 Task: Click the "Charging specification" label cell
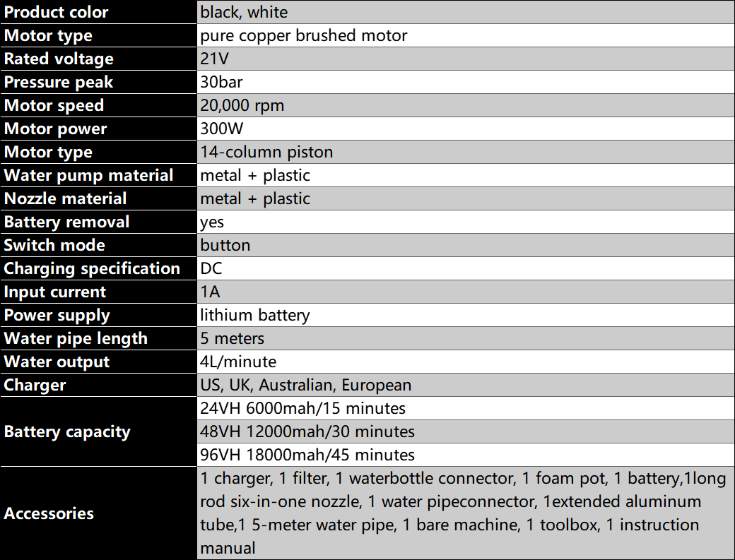92,268
